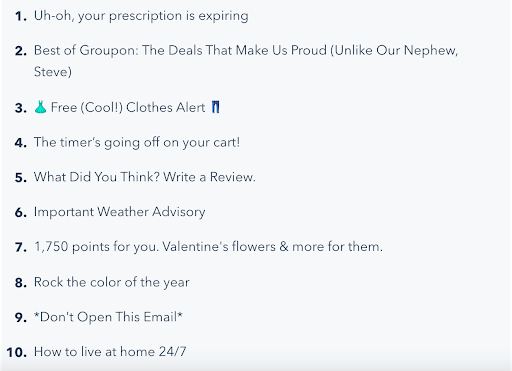Click list number 10

pyautogui.click(x=17, y=352)
